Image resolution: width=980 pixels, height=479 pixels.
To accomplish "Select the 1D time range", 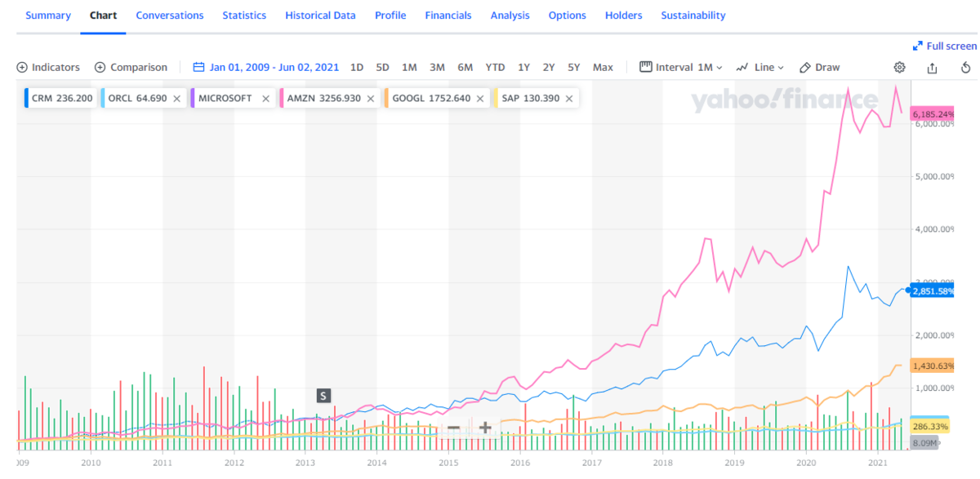I will click(x=357, y=68).
